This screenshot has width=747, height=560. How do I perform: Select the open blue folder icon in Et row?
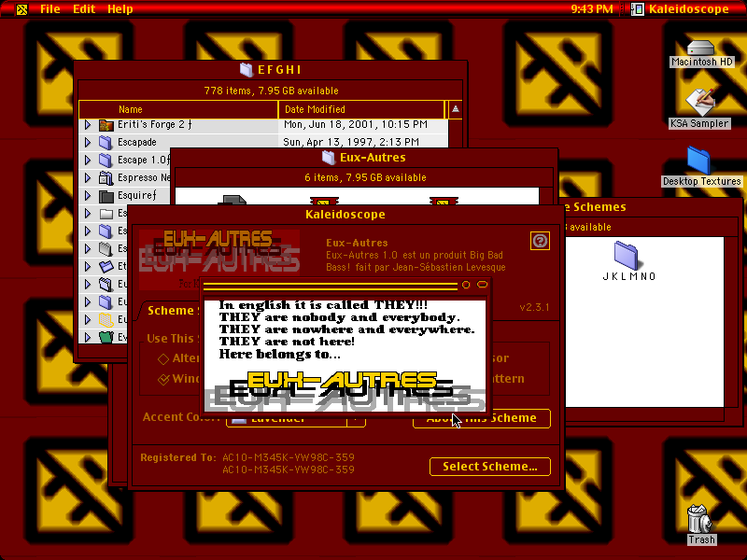pyautogui.click(x=106, y=266)
